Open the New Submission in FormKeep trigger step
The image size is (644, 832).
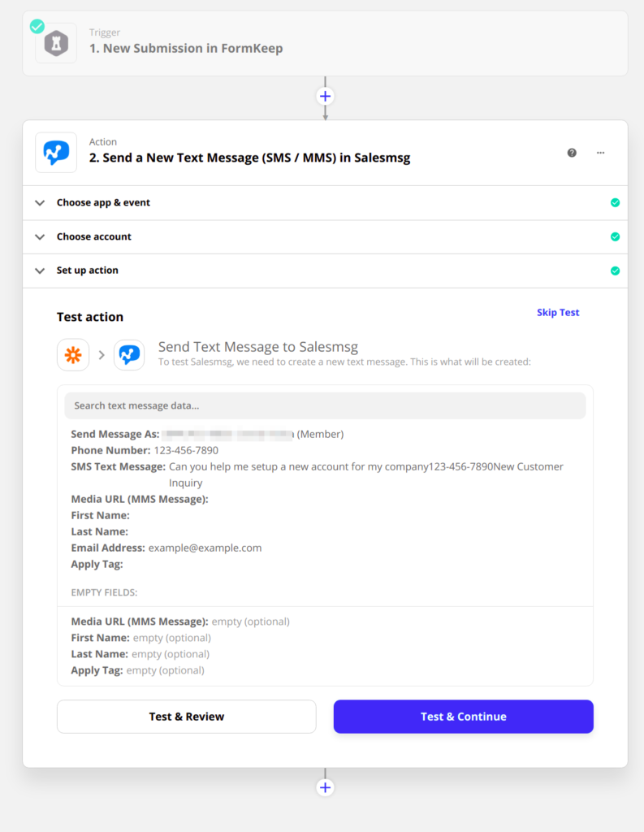(x=186, y=48)
